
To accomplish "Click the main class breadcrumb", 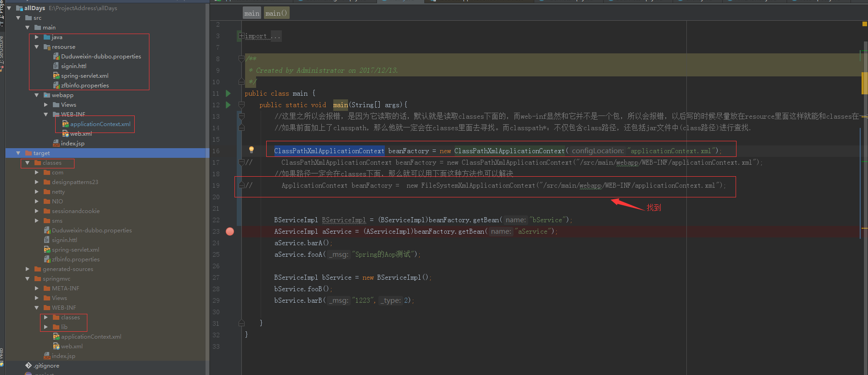I will point(251,13).
